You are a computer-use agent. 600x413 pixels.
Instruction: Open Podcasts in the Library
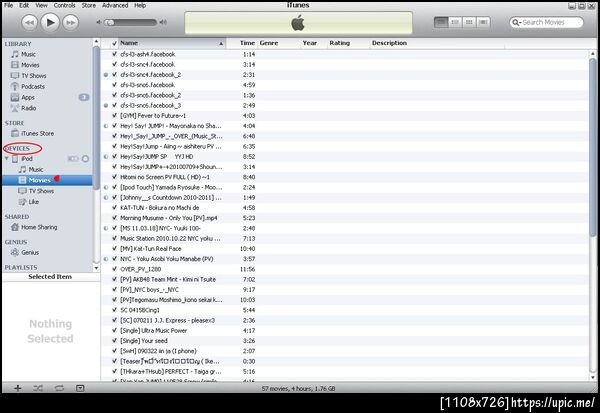[x=33, y=87]
